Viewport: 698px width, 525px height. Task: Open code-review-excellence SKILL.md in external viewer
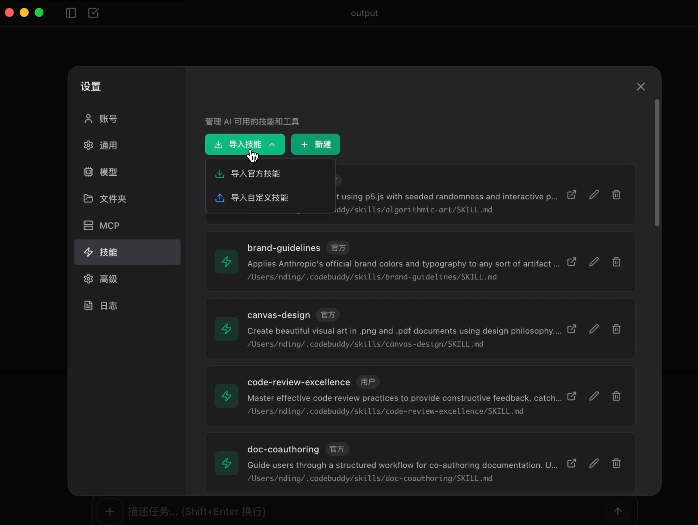coord(572,396)
